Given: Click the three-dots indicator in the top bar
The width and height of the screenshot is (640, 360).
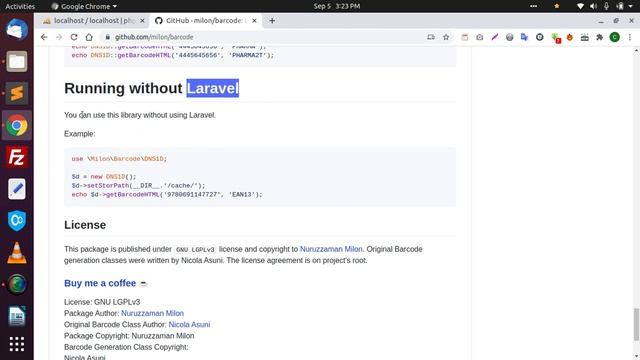Looking at the screenshot, I should point(533,6).
